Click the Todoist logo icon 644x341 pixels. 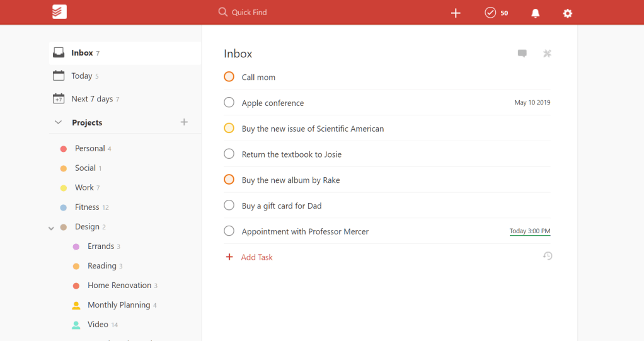tap(59, 12)
